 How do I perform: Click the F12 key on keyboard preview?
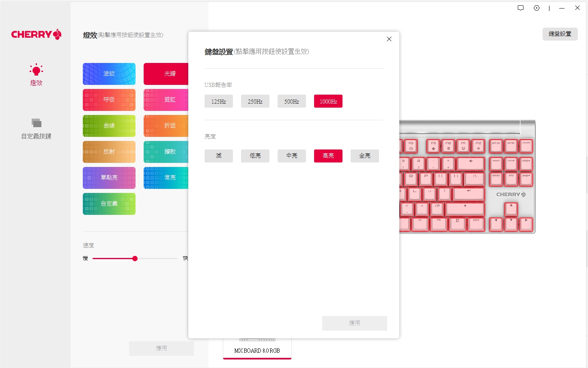pos(478,146)
